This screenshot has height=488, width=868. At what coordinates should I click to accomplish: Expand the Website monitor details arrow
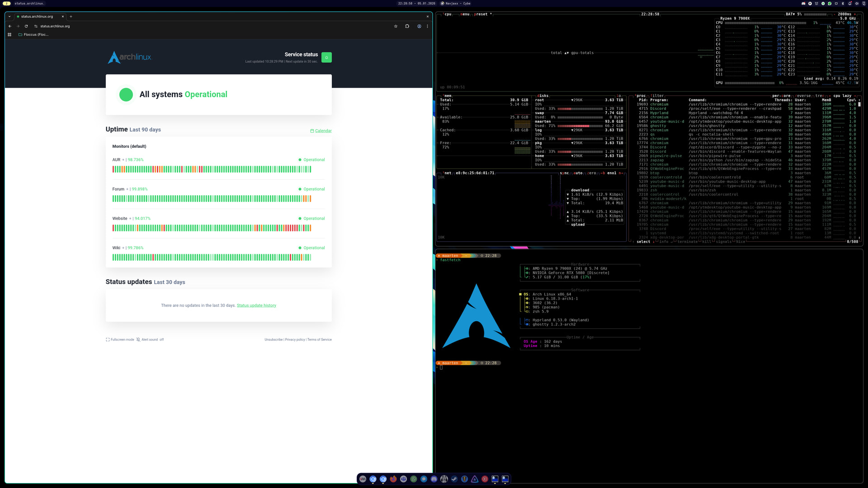(130, 219)
